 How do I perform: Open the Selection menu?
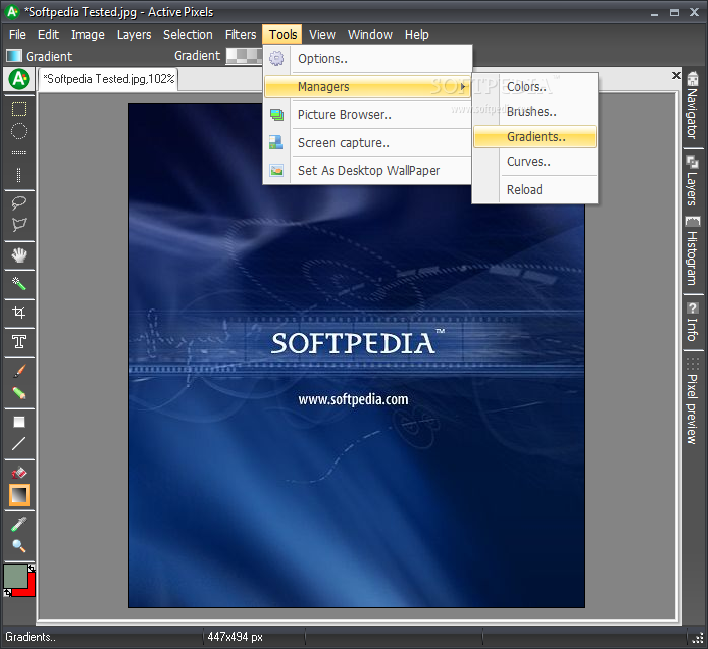(x=188, y=35)
